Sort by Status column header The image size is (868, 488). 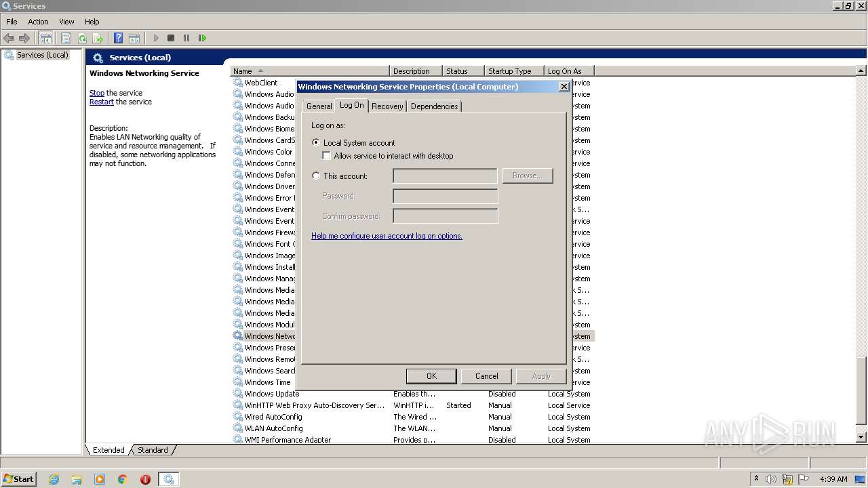point(464,71)
